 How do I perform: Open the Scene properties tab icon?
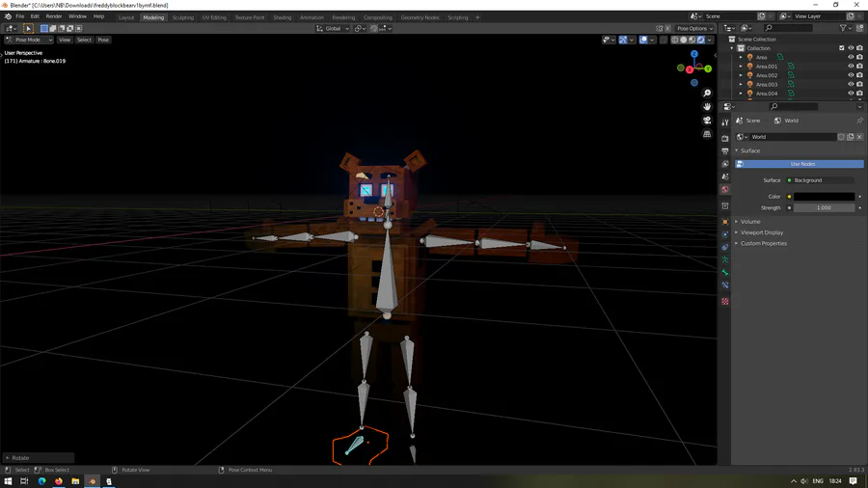click(725, 176)
